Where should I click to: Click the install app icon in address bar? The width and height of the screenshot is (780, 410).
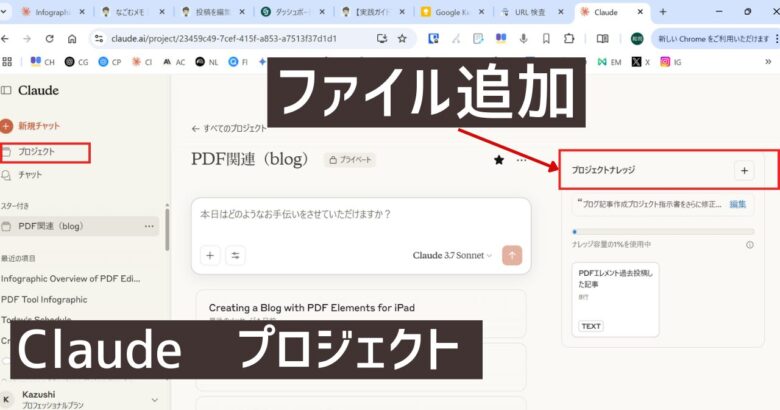tap(382, 38)
